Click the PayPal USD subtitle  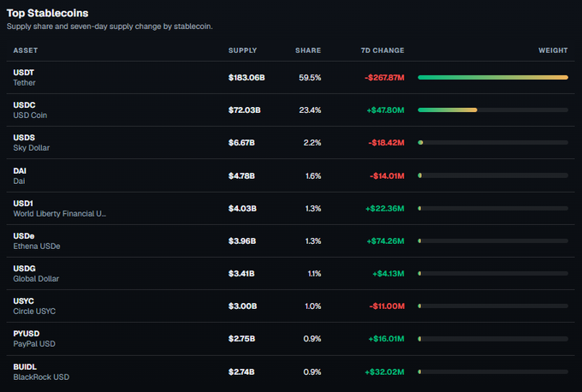point(34,344)
